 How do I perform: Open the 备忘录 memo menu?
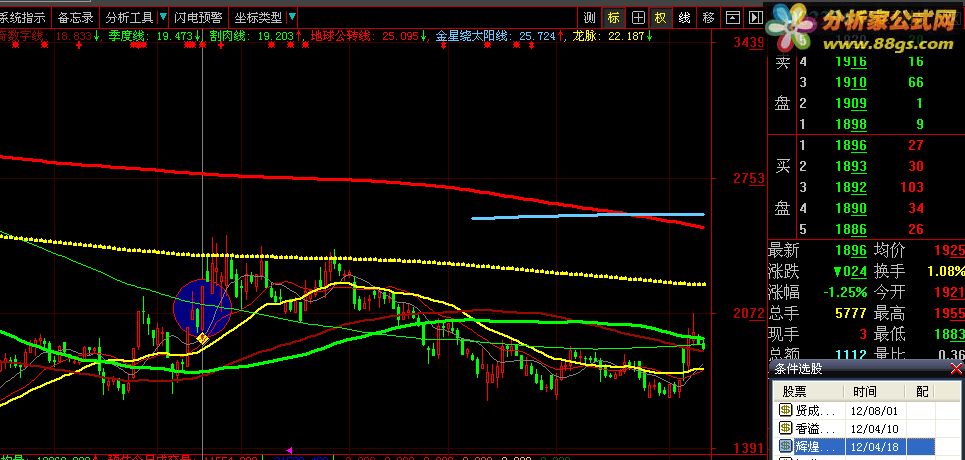coord(75,17)
